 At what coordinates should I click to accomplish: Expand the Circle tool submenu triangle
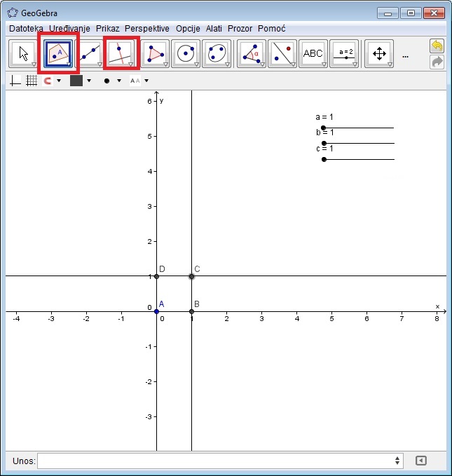[196, 64]
